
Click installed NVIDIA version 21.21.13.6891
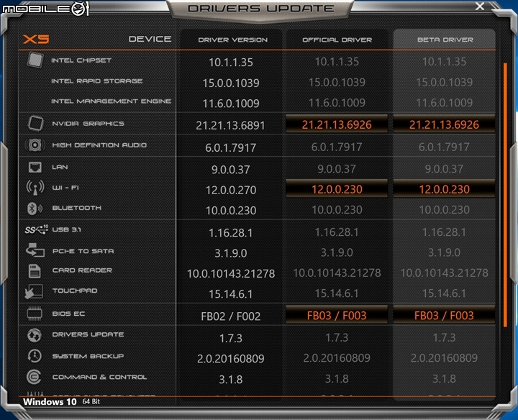230,125
